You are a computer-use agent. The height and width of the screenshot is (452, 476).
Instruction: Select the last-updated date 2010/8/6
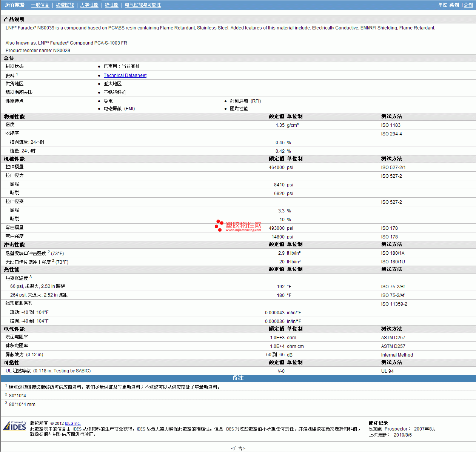point(402,435)
